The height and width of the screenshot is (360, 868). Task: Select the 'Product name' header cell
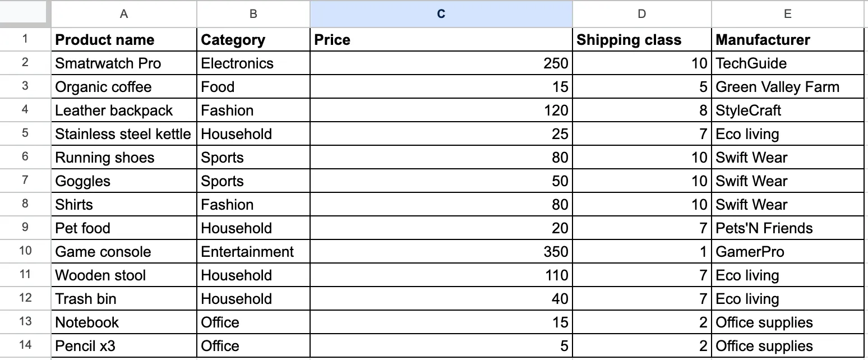124,40
